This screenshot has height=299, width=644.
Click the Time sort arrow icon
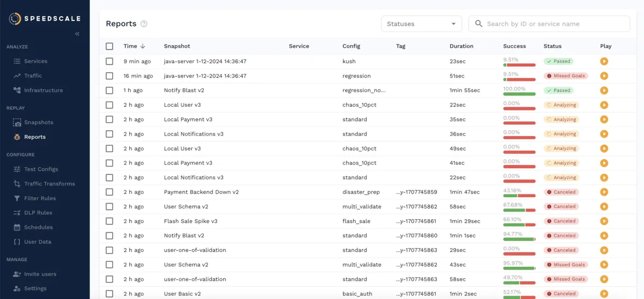143,46
